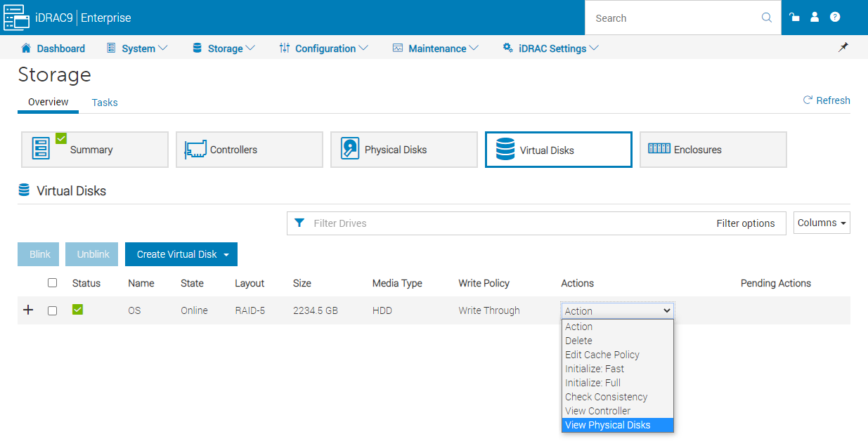The image size is (868, 446).
Task: Click the user profile icon
Action: [815, 18]
